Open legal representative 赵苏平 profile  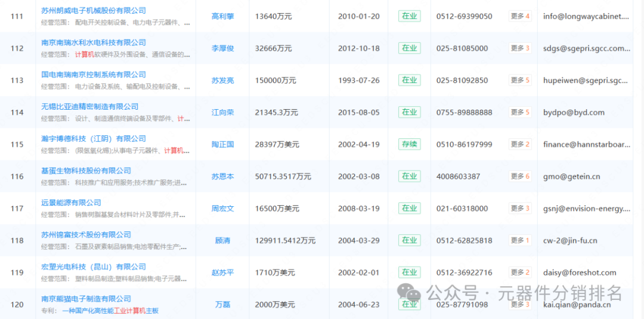(x=222, y=272)
